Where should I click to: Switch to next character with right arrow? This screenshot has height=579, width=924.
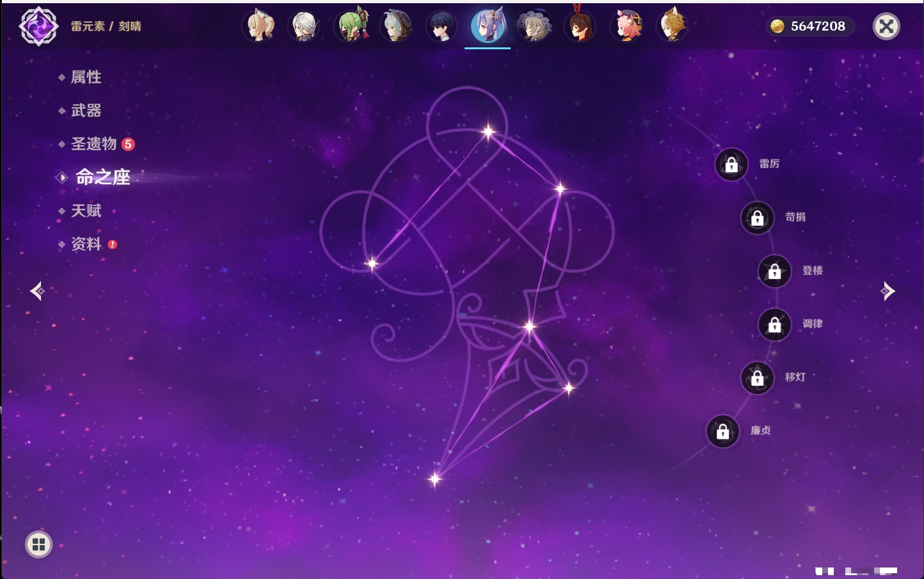(x=888, y=291)
